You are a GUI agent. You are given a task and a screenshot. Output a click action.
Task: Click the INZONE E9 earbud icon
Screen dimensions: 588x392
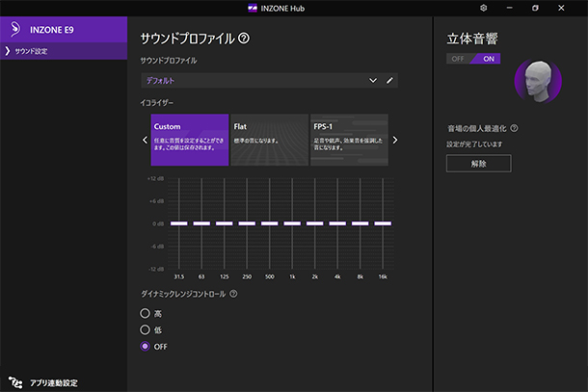(14, 29)
